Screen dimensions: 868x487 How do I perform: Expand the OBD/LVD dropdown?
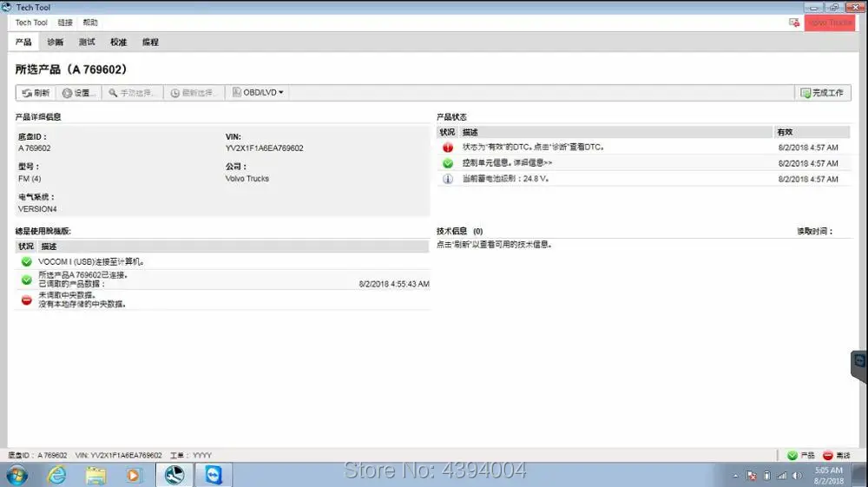point(258,92)
